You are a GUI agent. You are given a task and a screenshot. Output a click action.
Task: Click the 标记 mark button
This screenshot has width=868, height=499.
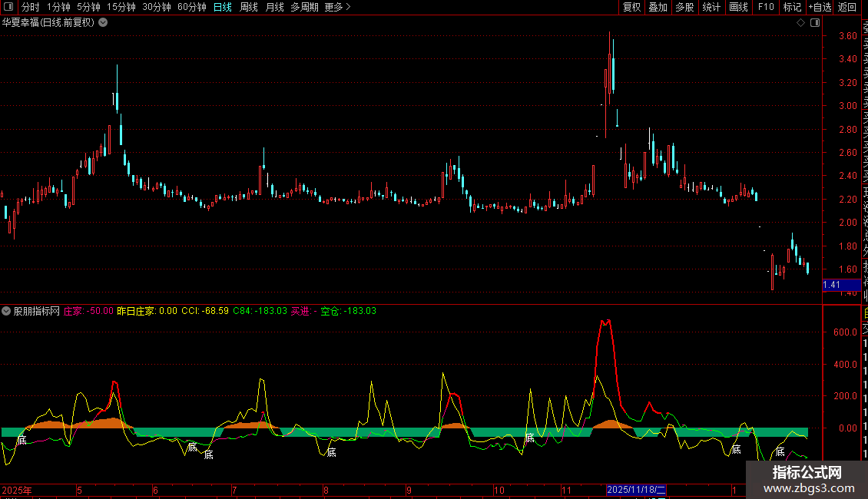click(792, 7)
